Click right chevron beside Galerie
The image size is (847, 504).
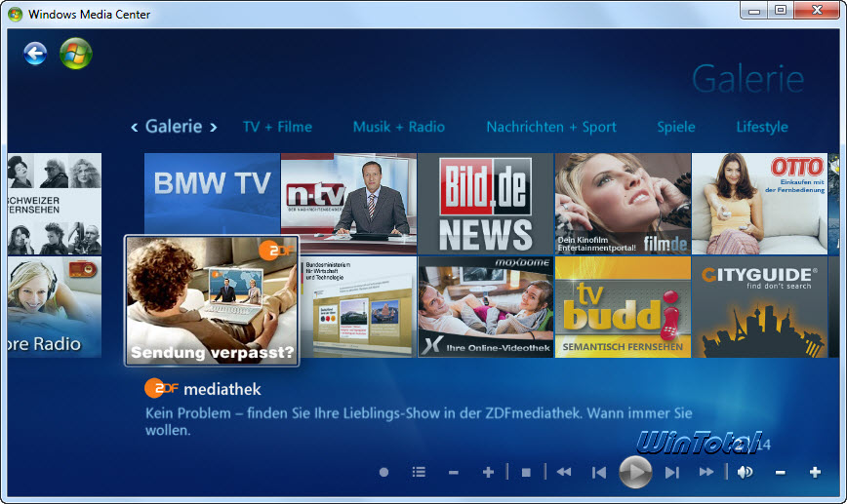pyautogui.click(x=214, y=128)
